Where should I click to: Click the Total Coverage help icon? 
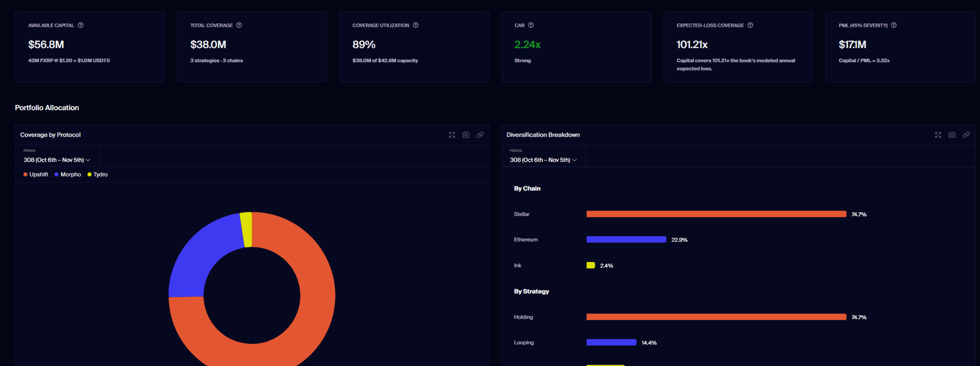tap(239, 25)
